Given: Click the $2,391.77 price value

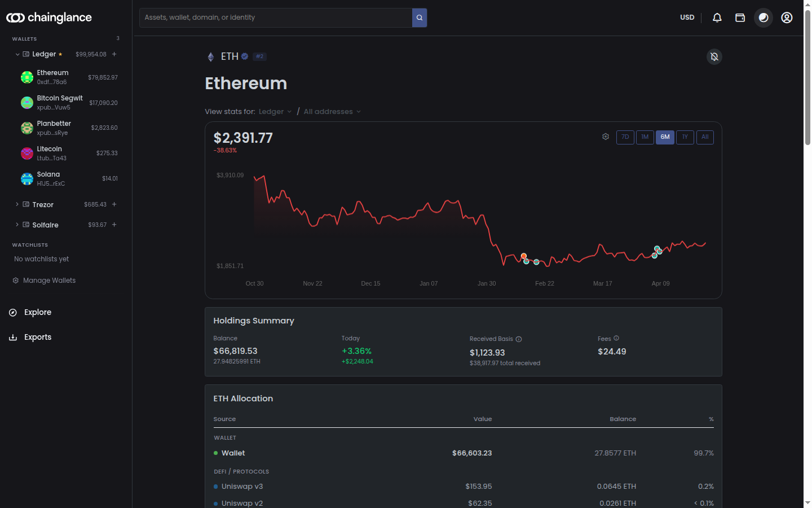Looking at the screenshot, I should point(243,138).
